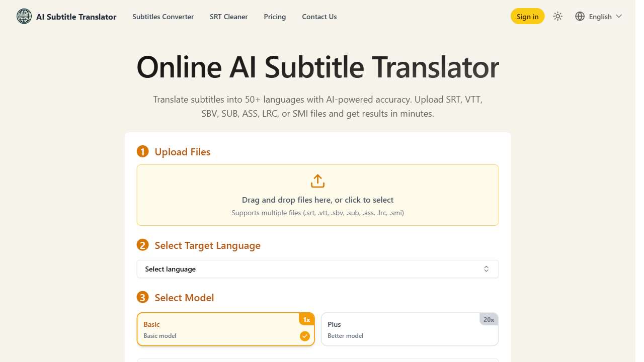
Task: Expand the English language chevron
Action: point(619,16)
